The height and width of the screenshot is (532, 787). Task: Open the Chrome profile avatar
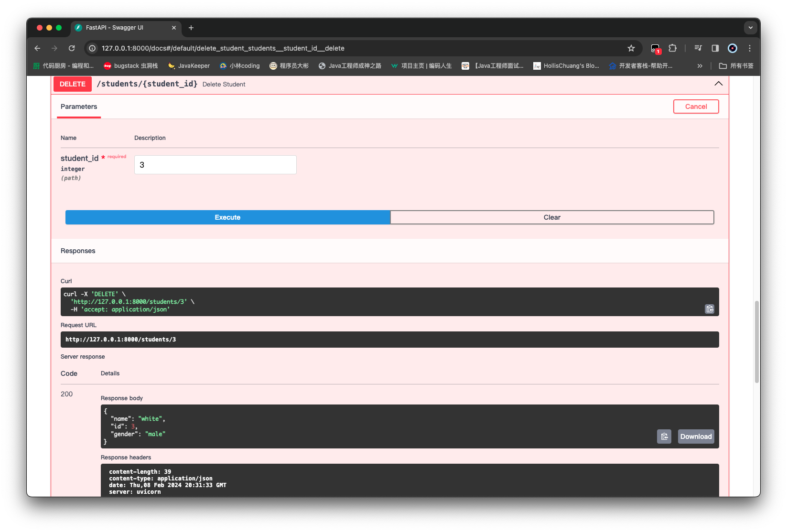coord(733,48)
